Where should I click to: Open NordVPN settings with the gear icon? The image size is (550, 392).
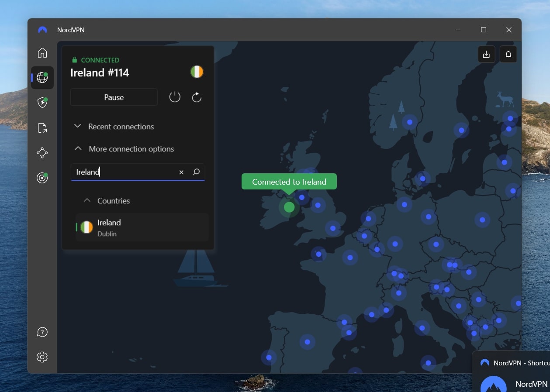(x=42, y=357)
